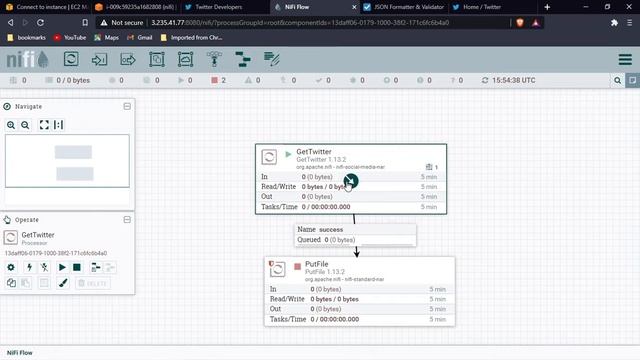
Task: Open the browser main menu
Action: 629,23
